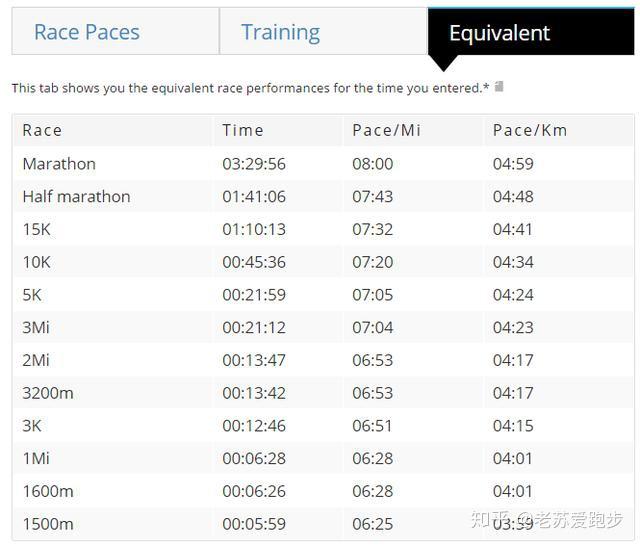Click the small note icon after 'entered.*'
This screenshot has width=640, height=546.
pos(499,87)
